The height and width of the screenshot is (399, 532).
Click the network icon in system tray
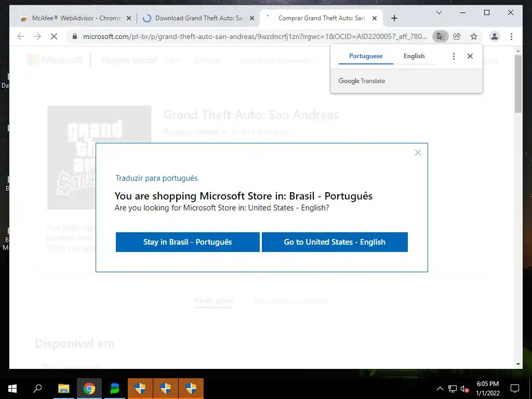pyautogui.click(x=452, y=389)
